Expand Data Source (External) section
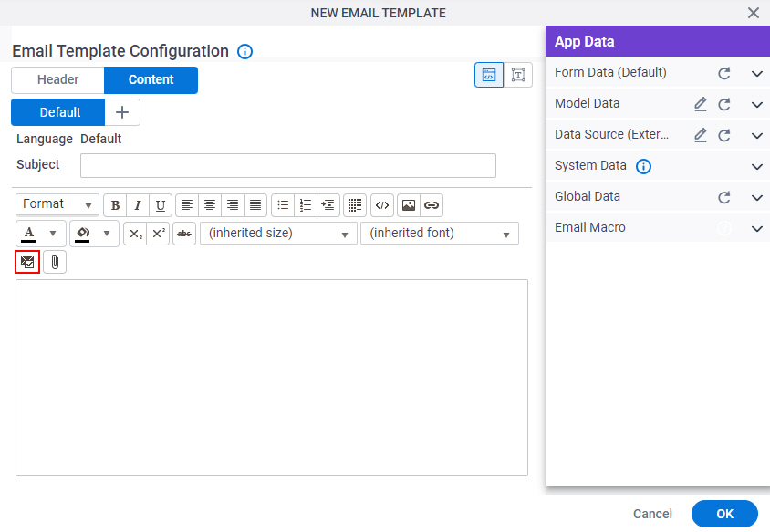Image resolution: width=770 pixels, height=532 pixels. pos(756,136)
